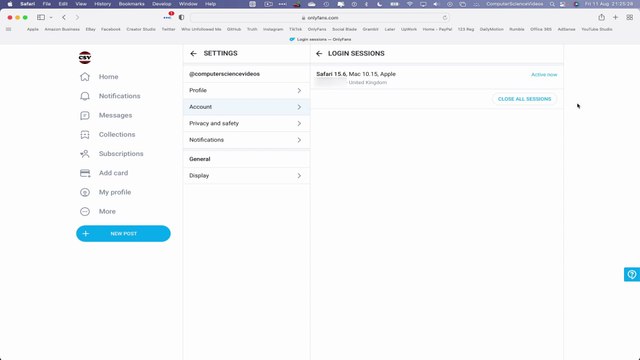Image resolution: width=640 pixels, height=360 pixels.
Task: Open Add card in the sidebar
Action: pos(104,173)
